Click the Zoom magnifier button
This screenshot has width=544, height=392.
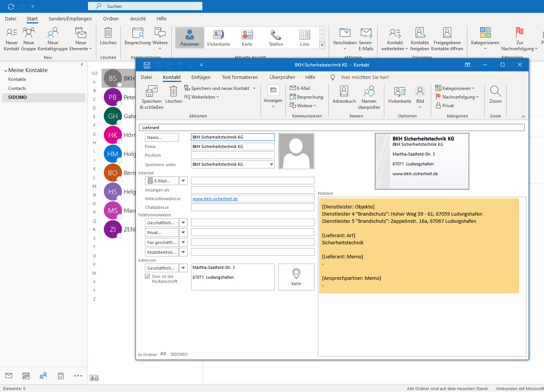click(496, 94)
